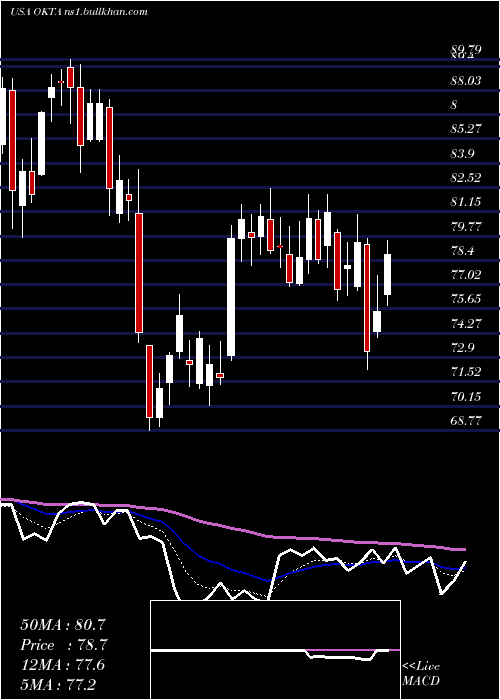Click the last white candlestick on the chart
Viewport: 500px width, 700px height.
[x=388, y=274]
